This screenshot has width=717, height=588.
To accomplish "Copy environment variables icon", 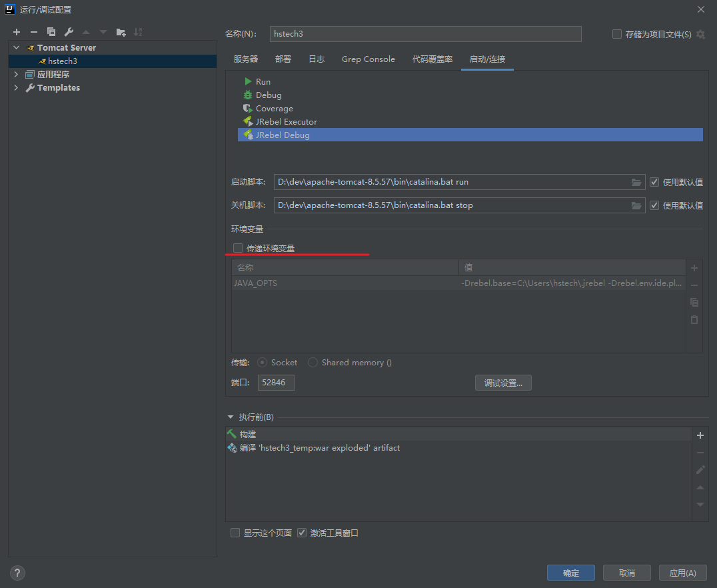I will pos(694,303).
